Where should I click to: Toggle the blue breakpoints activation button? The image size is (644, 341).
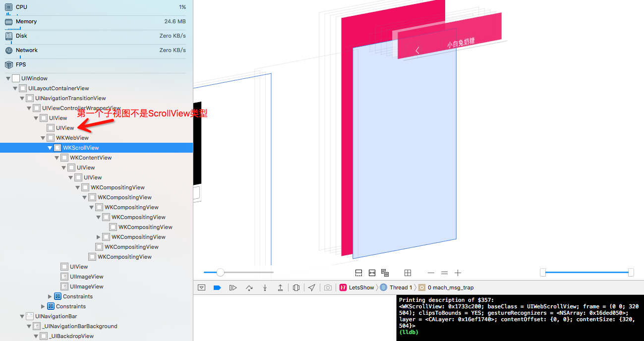click(217, 287)
